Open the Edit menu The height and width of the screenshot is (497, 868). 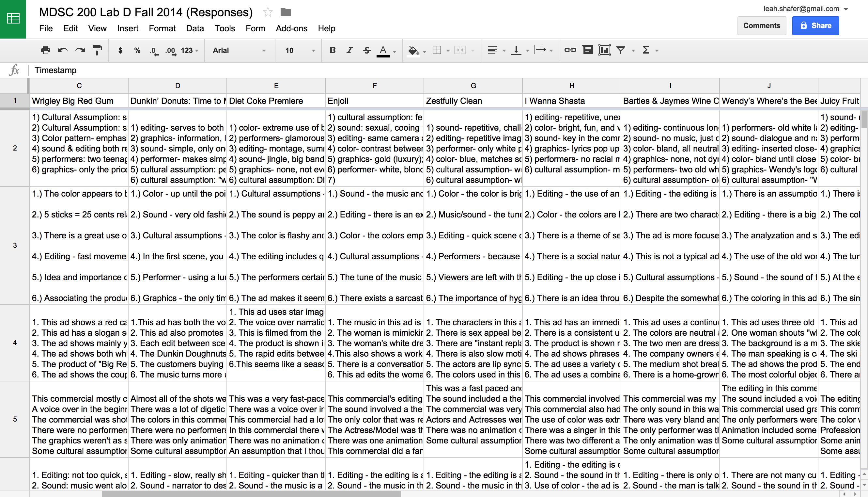pos(70,28)
